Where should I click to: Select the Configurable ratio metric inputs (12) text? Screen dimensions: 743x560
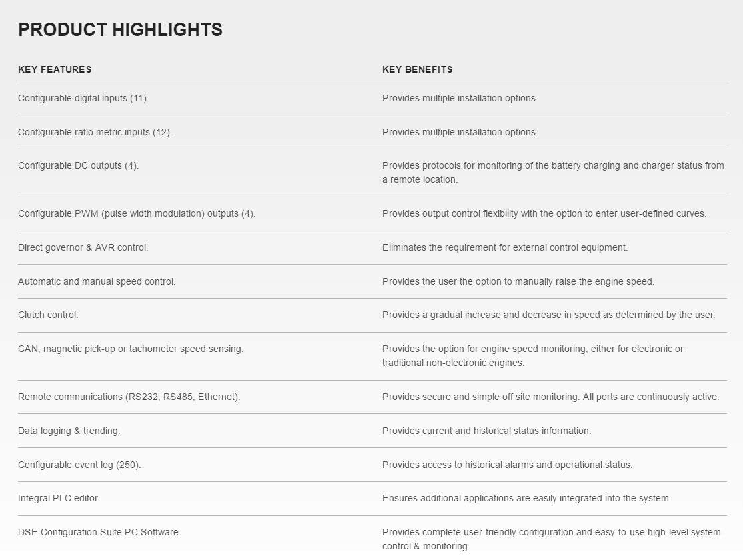click(95, 132)
